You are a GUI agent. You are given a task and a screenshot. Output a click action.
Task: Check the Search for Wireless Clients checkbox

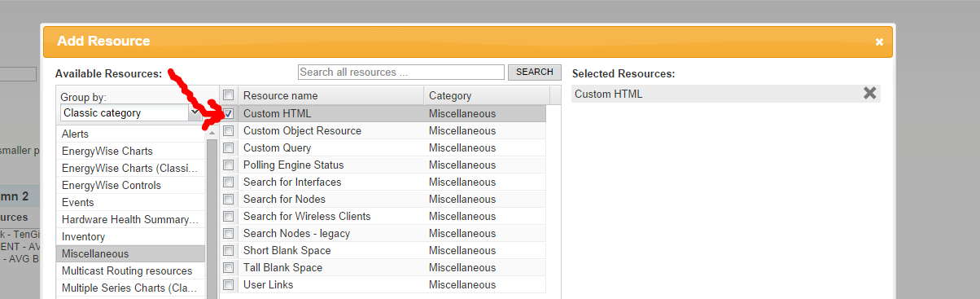click(x=229, y=217)
